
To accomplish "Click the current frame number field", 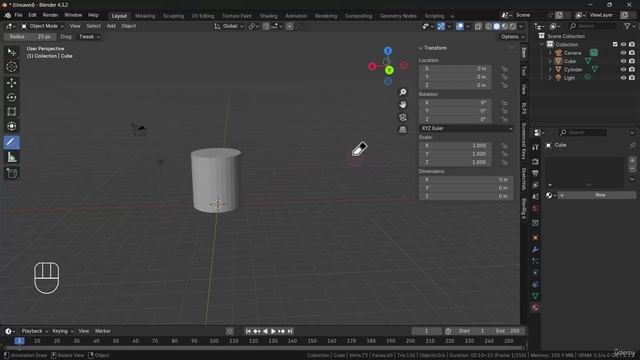I will pyautogui.click(x=427, y=331).
